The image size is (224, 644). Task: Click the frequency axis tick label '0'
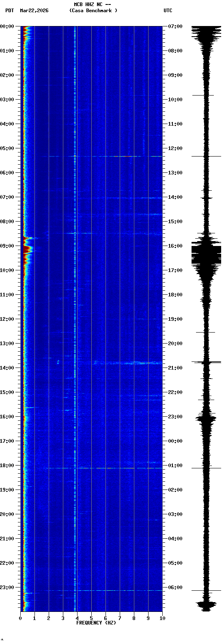click(x=20, y=618)
